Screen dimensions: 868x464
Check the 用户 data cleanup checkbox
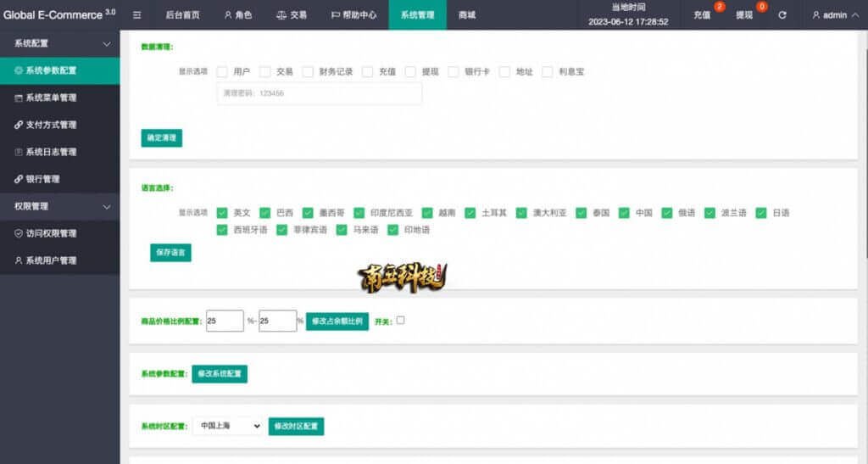(x=222, y=72)
